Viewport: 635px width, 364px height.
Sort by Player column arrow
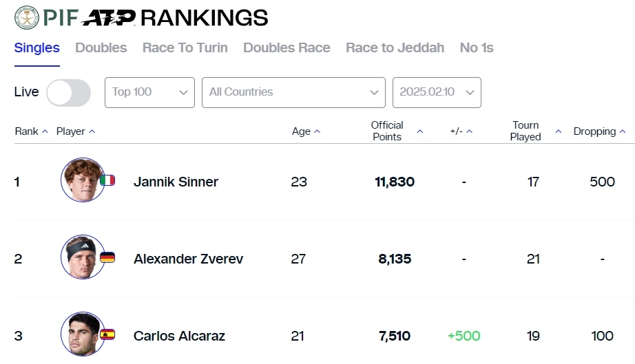coord(92,131)
